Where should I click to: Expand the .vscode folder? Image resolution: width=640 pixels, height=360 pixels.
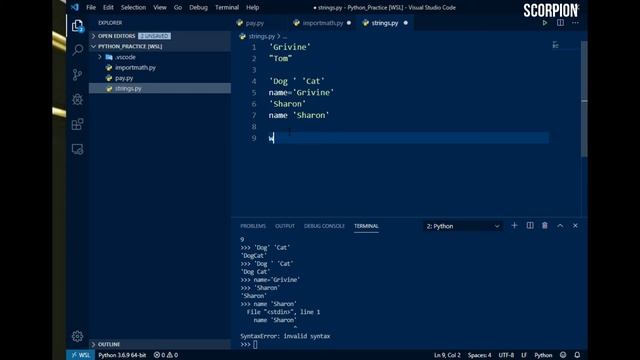(160, 57)
